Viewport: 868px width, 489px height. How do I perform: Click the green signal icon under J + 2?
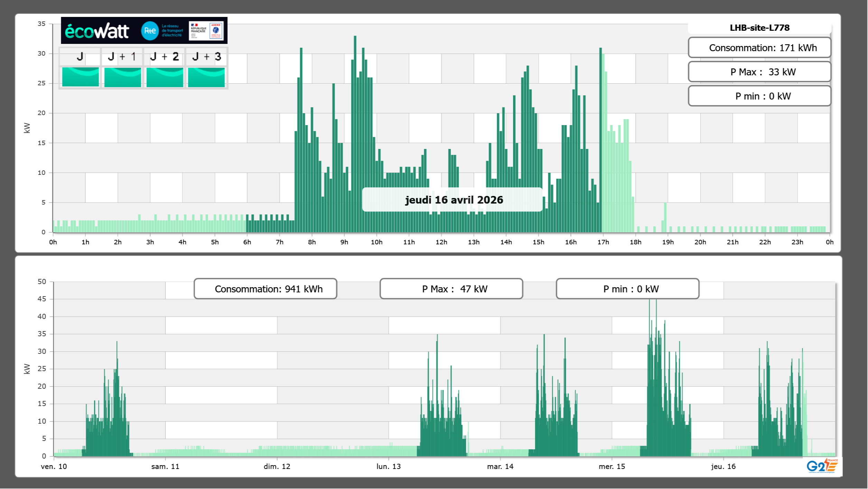pos(165,77)
